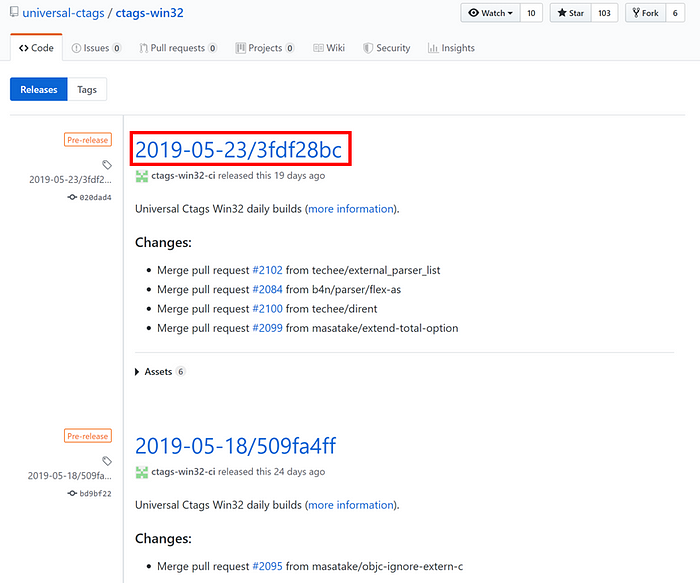Click the repository book icon
The image size is (700, 583).
click(x=14, y=12)
